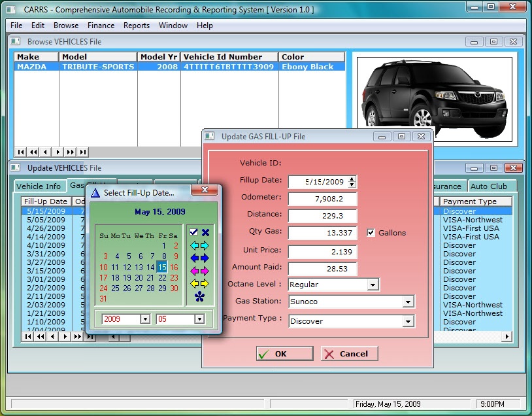Open the Octane Level dropdown
Screen dimensions: 532x416
pos(373,285)
